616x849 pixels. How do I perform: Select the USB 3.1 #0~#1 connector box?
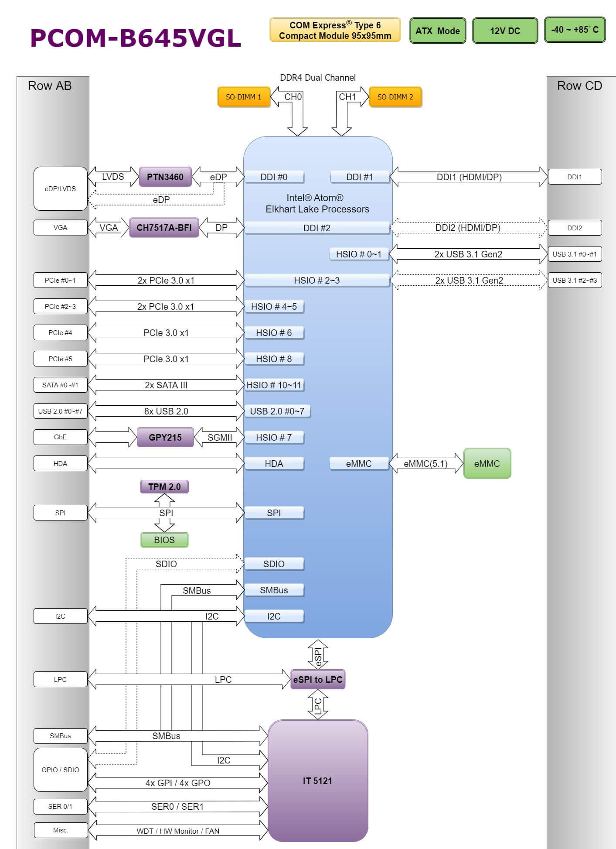click(575, 254)
